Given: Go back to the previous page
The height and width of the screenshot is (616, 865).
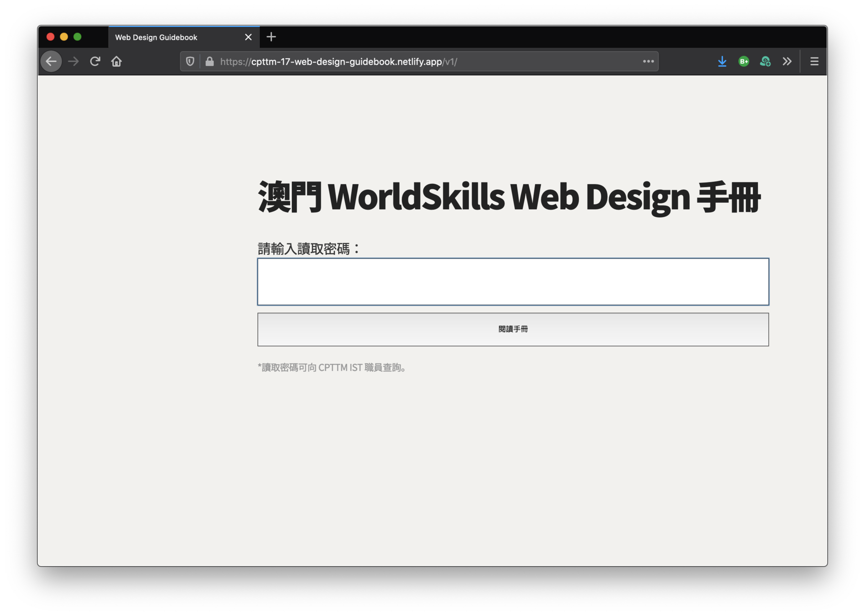Looking at the screenshot, I should point(51,61).
